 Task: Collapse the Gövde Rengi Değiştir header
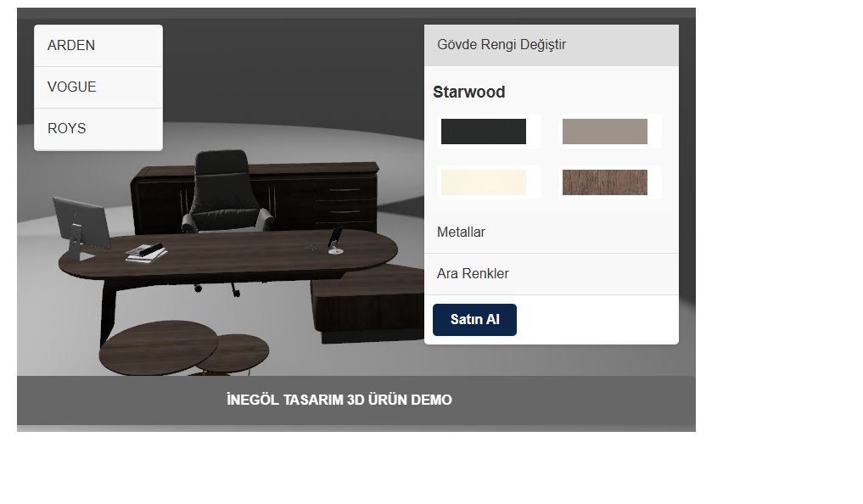551,45
